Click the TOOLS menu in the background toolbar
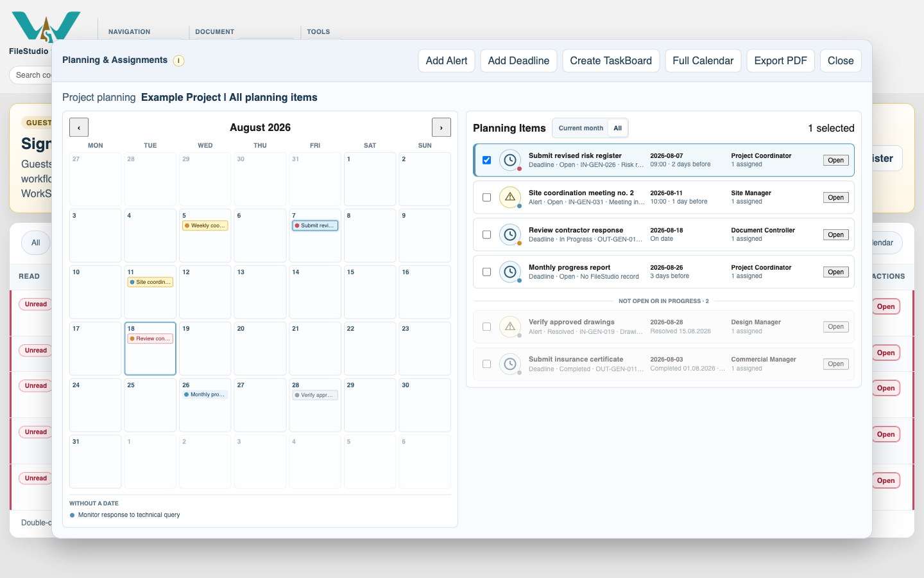This screenshot has width=924, height=578. click(318, 31)
